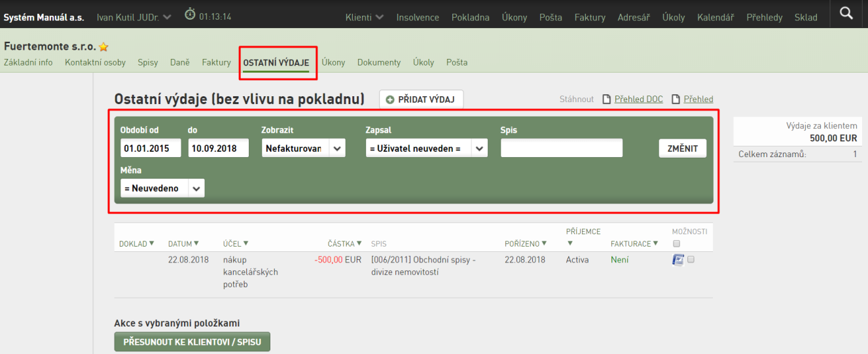This screenshot has height=354, width=868.
Task: Open the Klienti menu
Action: coord(365,18)
